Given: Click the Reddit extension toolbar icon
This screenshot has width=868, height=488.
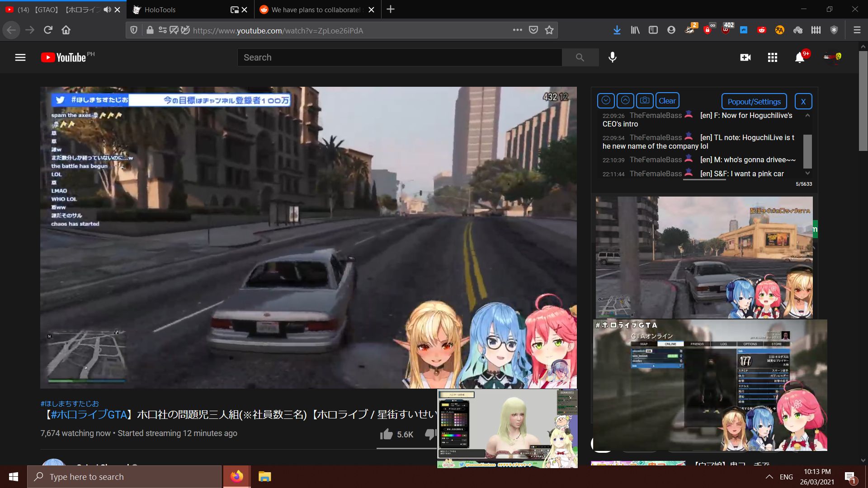Looking at the screenshot, I should click(x=762, y=30).
